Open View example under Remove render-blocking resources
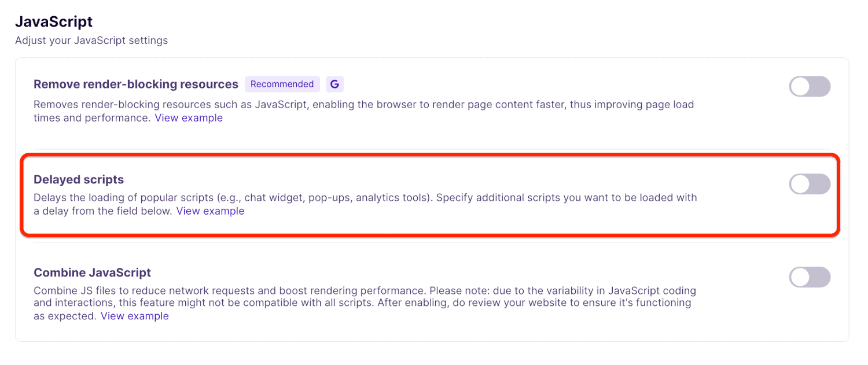868x365 pixels. [189, 118]
